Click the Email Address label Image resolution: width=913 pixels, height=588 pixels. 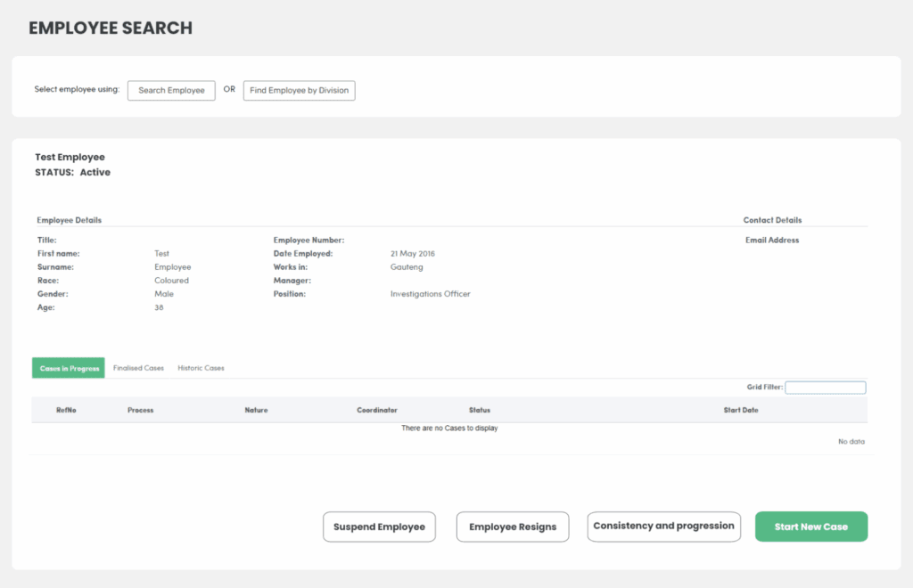pyautogui.click(x=772, y=240)
